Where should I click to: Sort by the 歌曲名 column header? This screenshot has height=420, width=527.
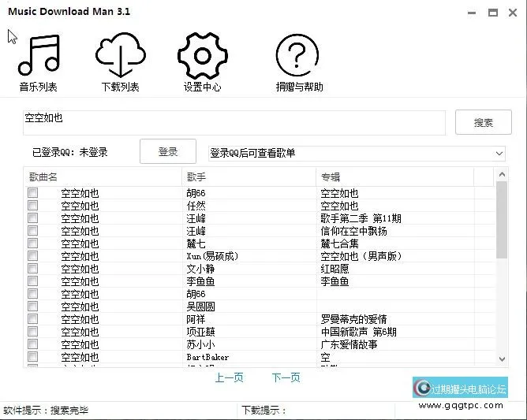click(x=103, y=177)
